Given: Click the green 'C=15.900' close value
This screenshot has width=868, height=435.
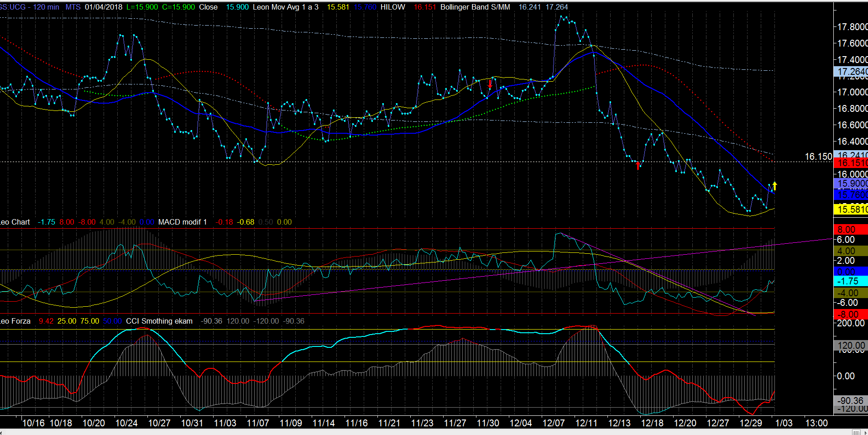Looking at the screenshot, I should coord(178,7).
